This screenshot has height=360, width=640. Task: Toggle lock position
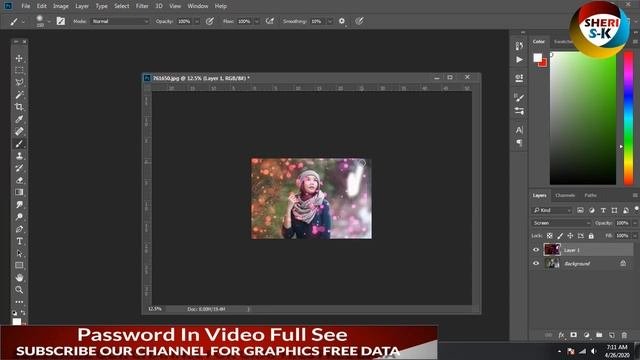coord(570,236)
